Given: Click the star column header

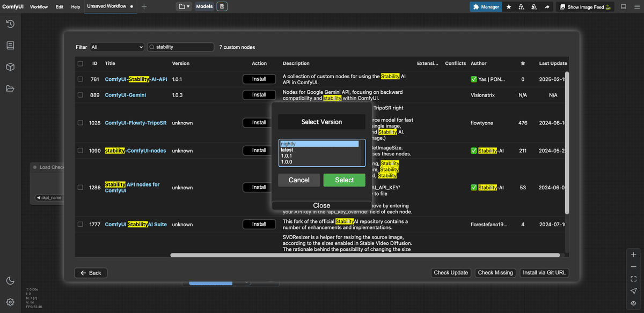Looking at the screenshot, I should [523, 63].
